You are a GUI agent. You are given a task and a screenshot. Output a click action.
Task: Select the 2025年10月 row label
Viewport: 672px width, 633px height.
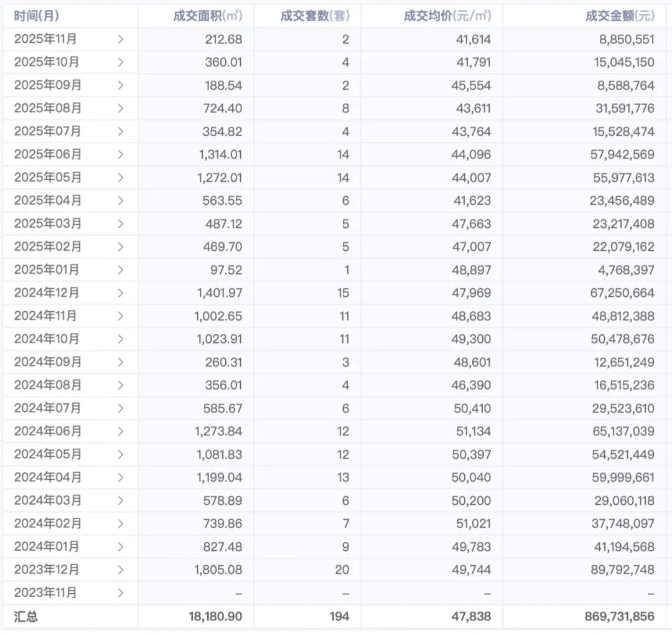coord(47,62)
